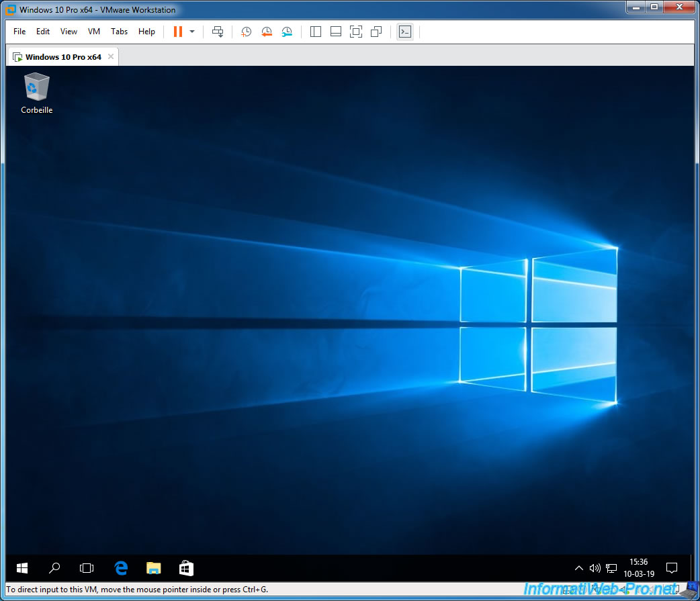Toggle the console view button
The height and width of the screenshot is (601, 700).
(x=405, y=32)
